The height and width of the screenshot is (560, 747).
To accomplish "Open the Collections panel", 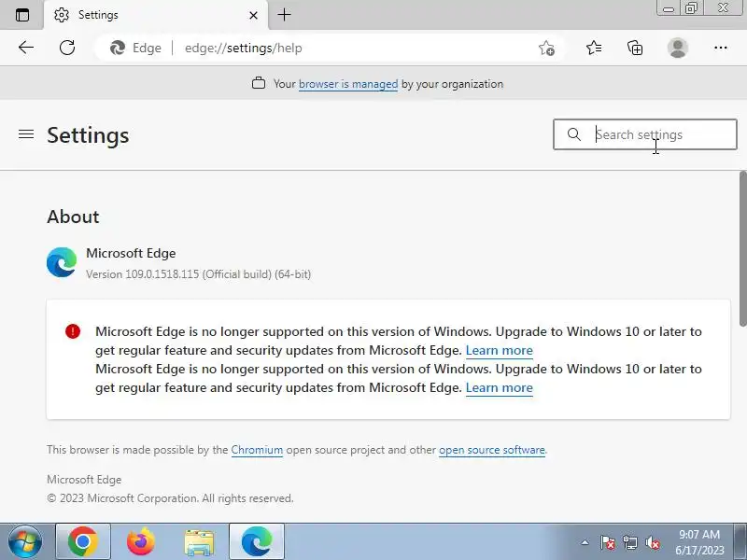I will [635, 48].
